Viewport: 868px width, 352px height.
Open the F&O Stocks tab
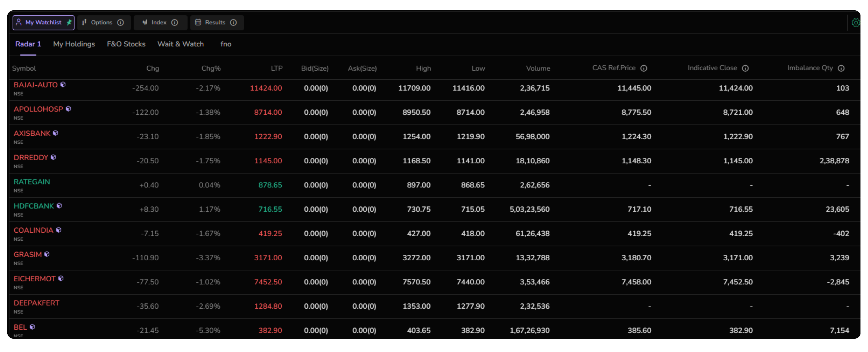tap(126, 44)
